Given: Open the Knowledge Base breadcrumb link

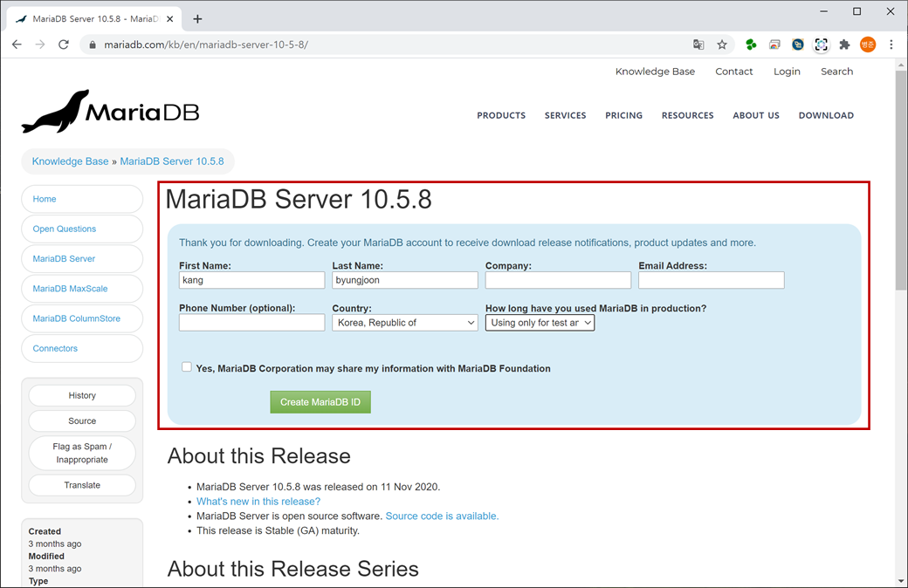Looking at the screenshot, I should [x=70, y=161].
